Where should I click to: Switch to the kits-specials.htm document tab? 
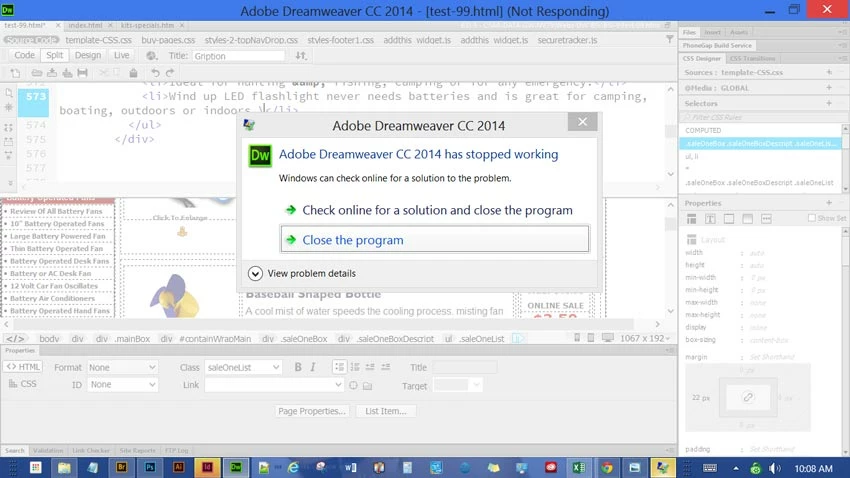click(147, 25)
